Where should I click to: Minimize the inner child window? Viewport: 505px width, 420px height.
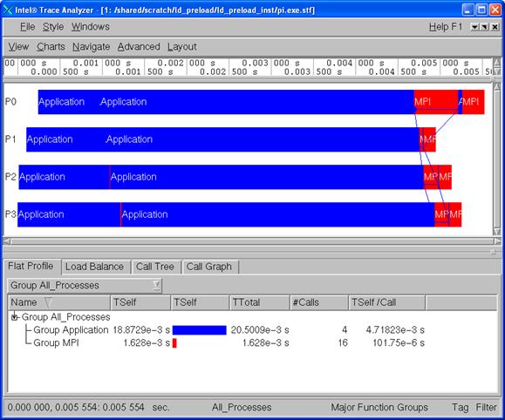474,27
